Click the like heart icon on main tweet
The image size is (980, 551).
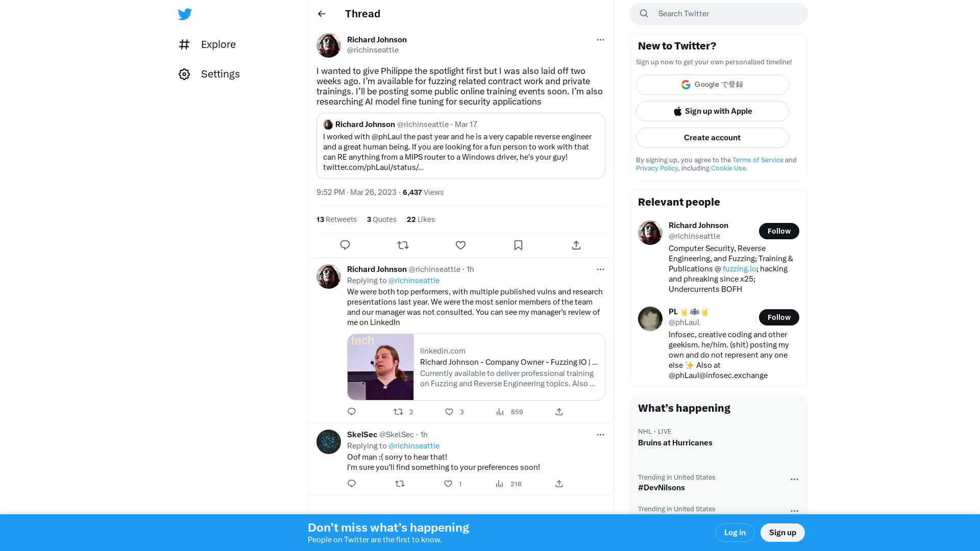coord(460,245)
